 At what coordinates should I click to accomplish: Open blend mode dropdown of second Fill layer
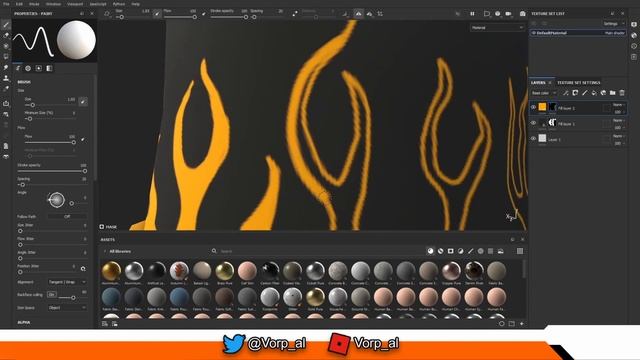(x=619, y=120)
